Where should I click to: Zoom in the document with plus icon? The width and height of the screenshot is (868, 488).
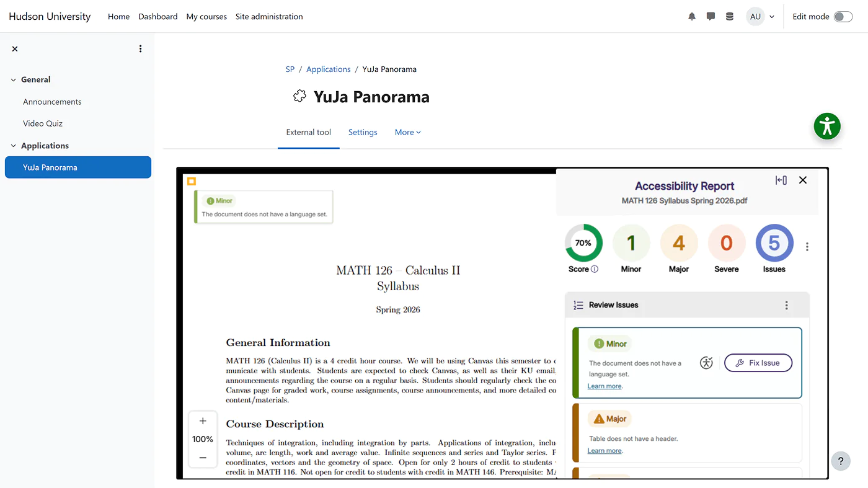[x=203, y=421]
